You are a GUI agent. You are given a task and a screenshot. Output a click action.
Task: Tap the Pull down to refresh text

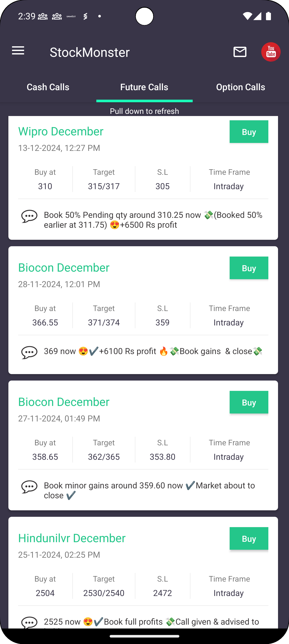coord(144,111)
